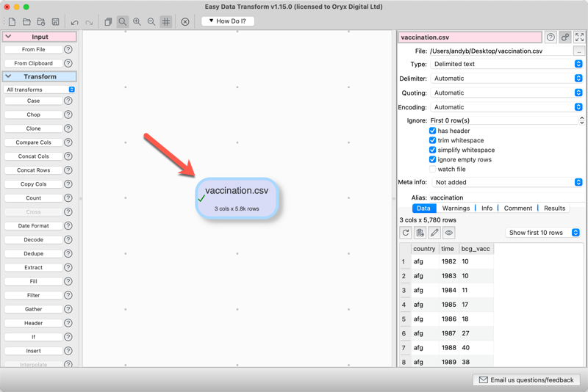The height and width of the screenshot is (392, 588).
Task: Toggle the grid display icon
Action: click(166, 22)
